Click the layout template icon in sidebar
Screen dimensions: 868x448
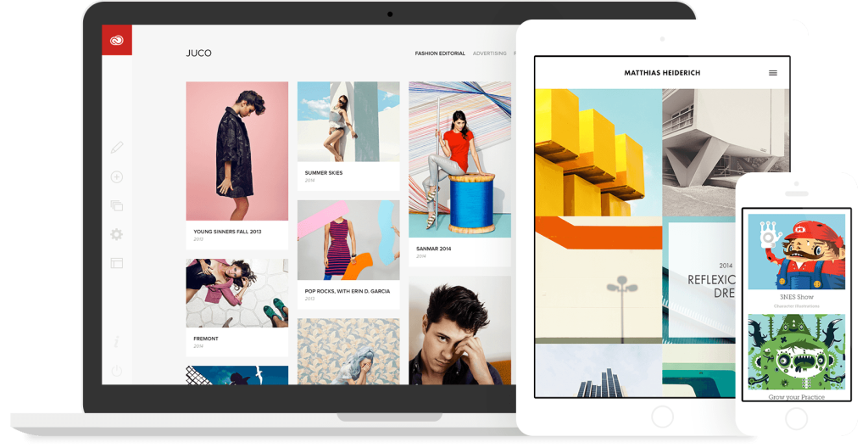pos(117,263)
